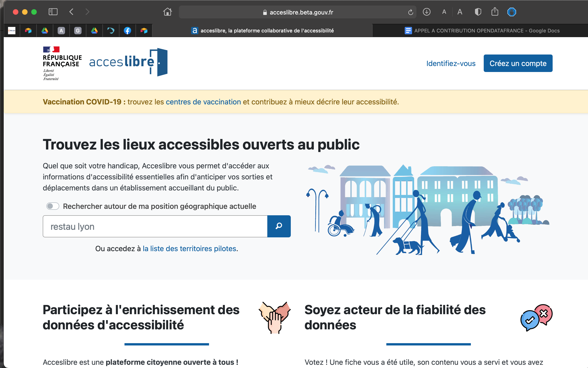The width and height of the screenshot is (588, 368).
Task: Click the acceslibre door logo
Action: click(x=128, y=62)
